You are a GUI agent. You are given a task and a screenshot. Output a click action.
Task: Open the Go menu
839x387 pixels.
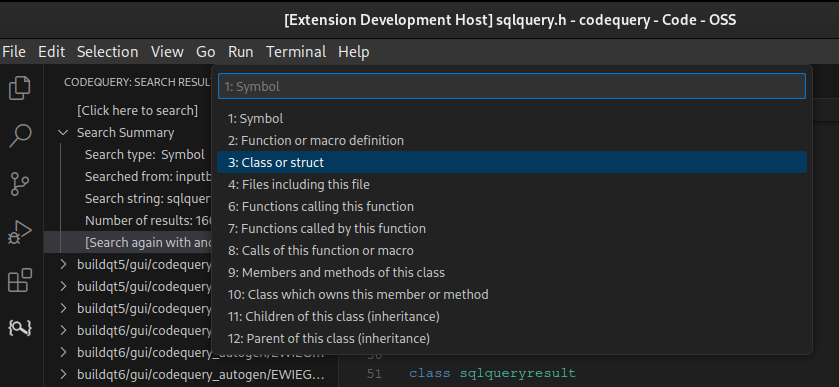[x=205, y=52]
